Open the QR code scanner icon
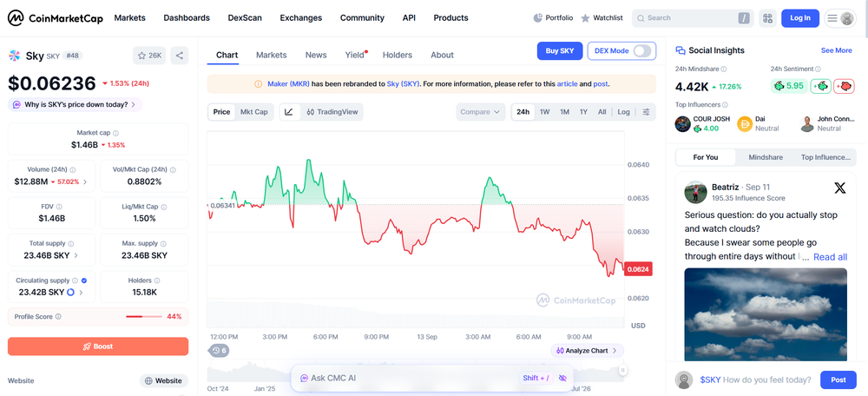This screenshot has width=868, height=396. pyautogui.click(x=767, y=18)
